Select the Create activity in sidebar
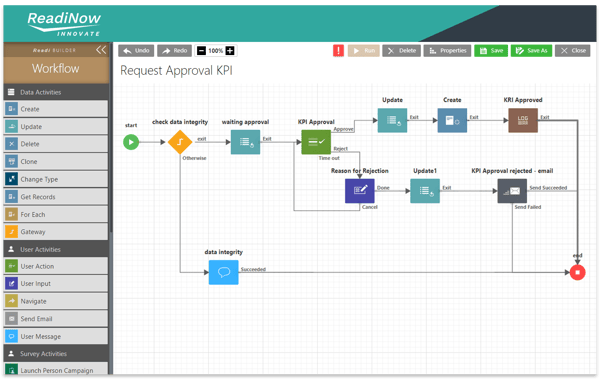The width and height of the screenshot is (600, 384). pyautogui.click(x=56, y=109)
